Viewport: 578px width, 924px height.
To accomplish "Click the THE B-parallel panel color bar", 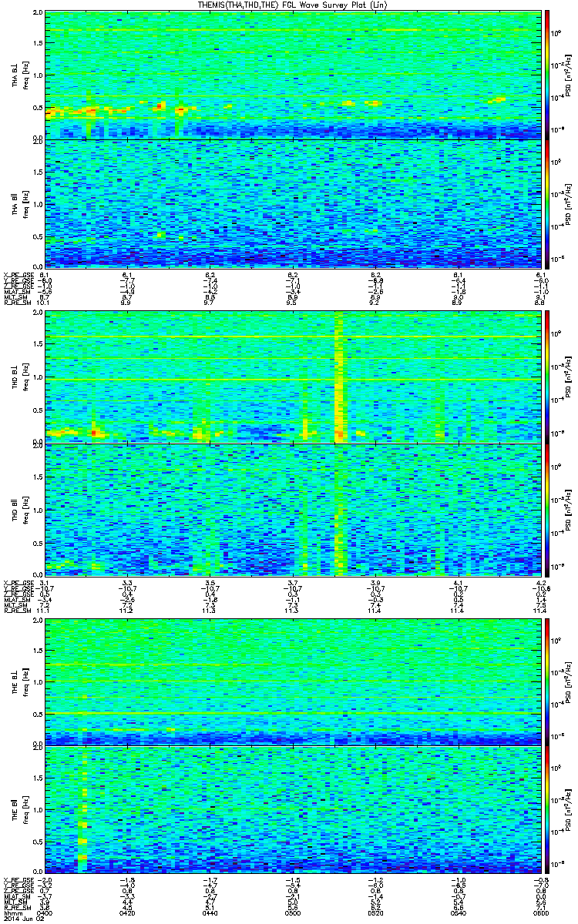I will pos(547,810).
